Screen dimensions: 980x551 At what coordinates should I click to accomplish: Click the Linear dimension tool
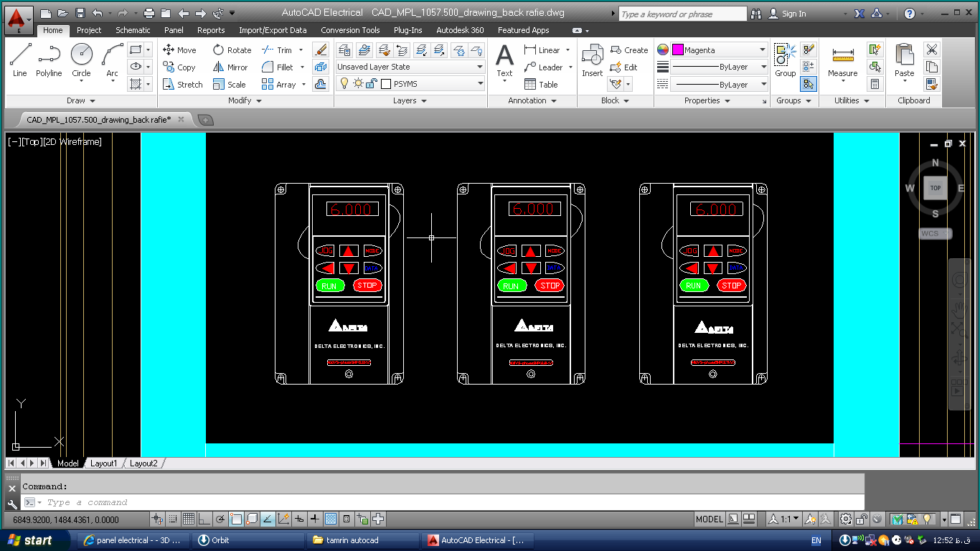(542, 50)
